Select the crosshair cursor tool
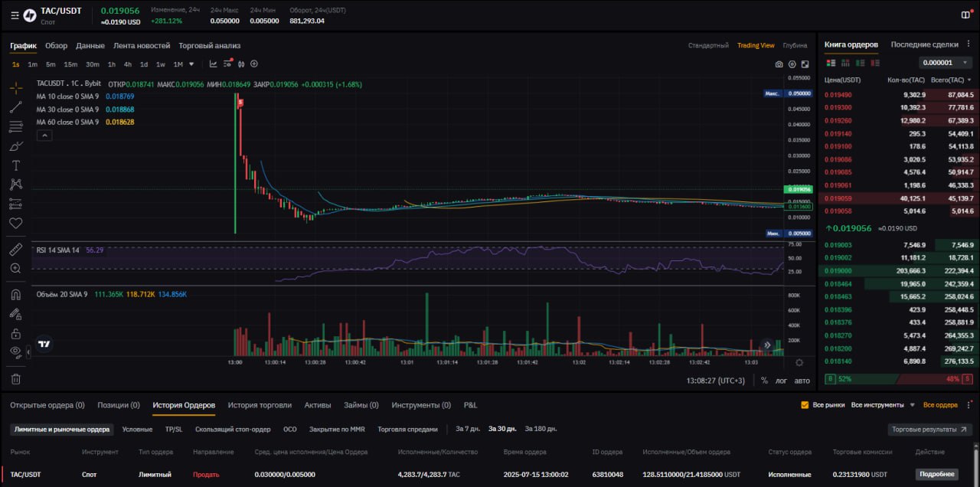The image size is (980, 487). coord(15,88)
